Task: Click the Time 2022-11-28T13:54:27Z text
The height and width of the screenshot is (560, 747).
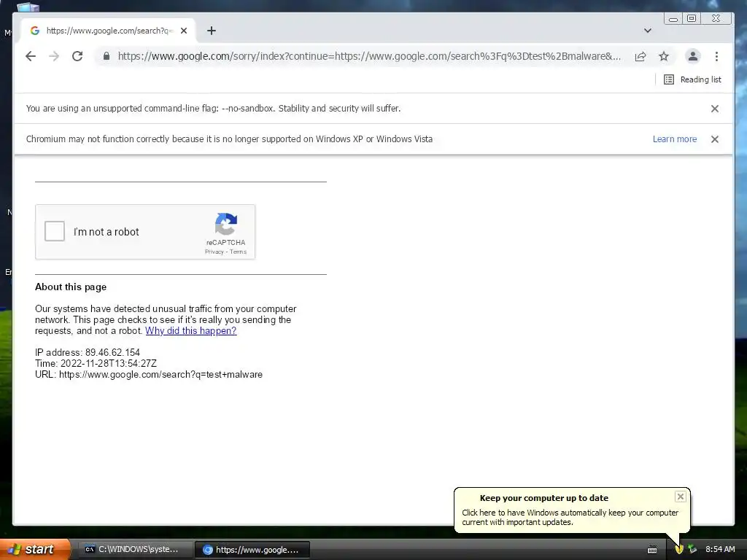Action: 96,363
